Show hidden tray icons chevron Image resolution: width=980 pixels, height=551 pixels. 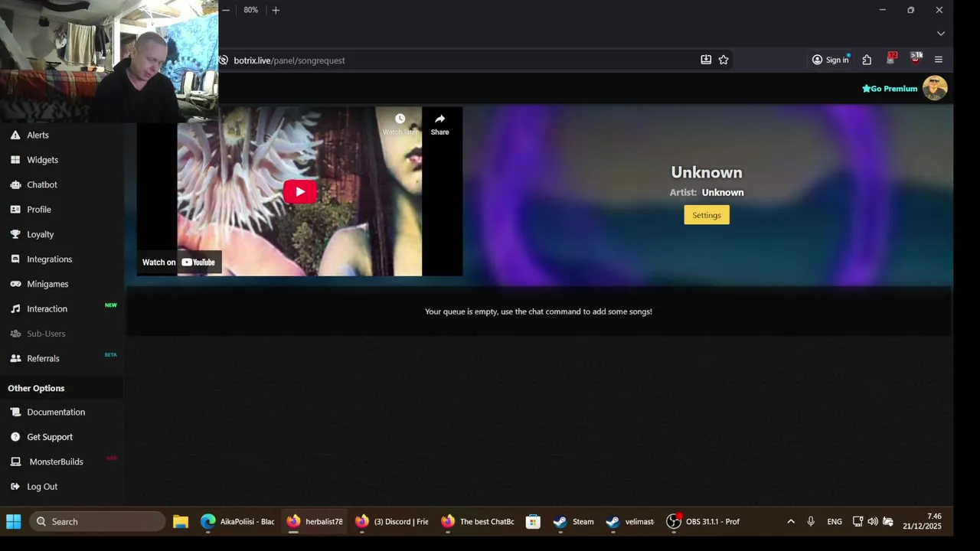(x=791, y=522)
